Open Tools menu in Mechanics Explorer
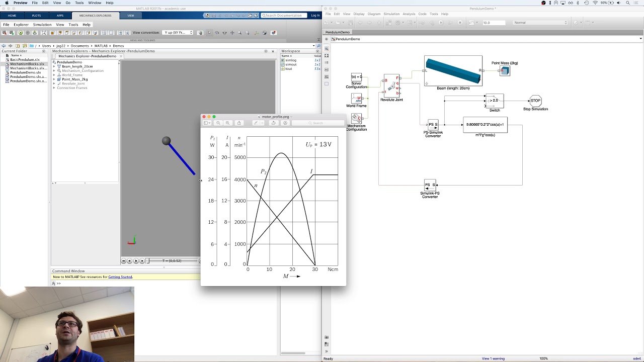 pyautogui.click(x=73, y=25)
